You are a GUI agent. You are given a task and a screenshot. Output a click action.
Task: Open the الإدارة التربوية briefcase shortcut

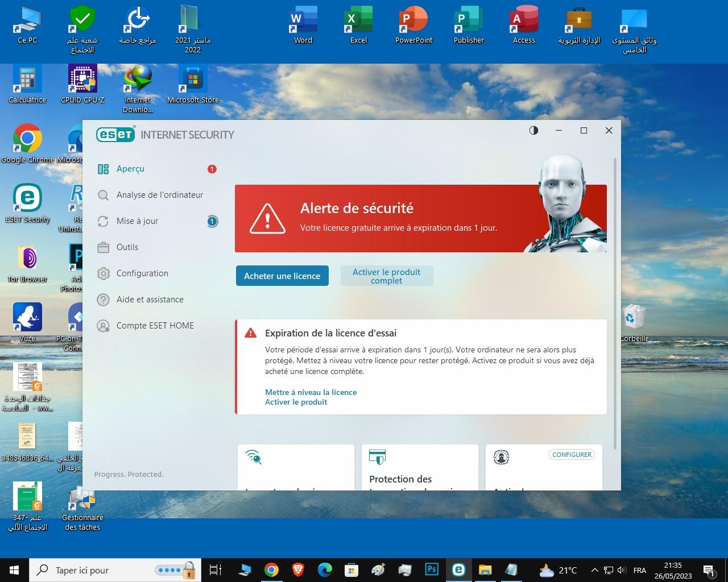(x=579, y=26)
